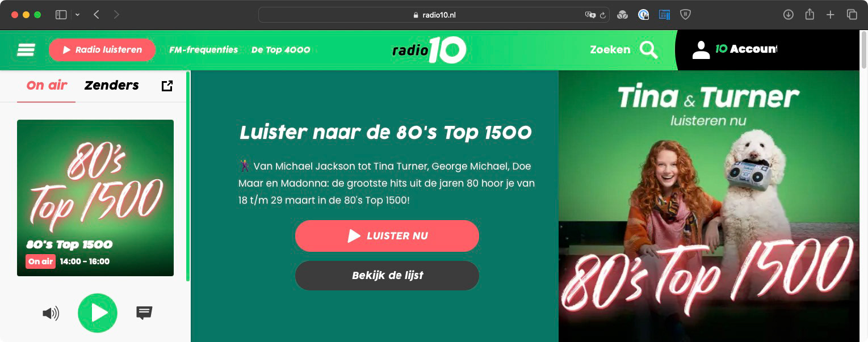Screen dimensions: 868x342
Task: Open the 10 Account profile icon
Action: [x=701, y=50]
